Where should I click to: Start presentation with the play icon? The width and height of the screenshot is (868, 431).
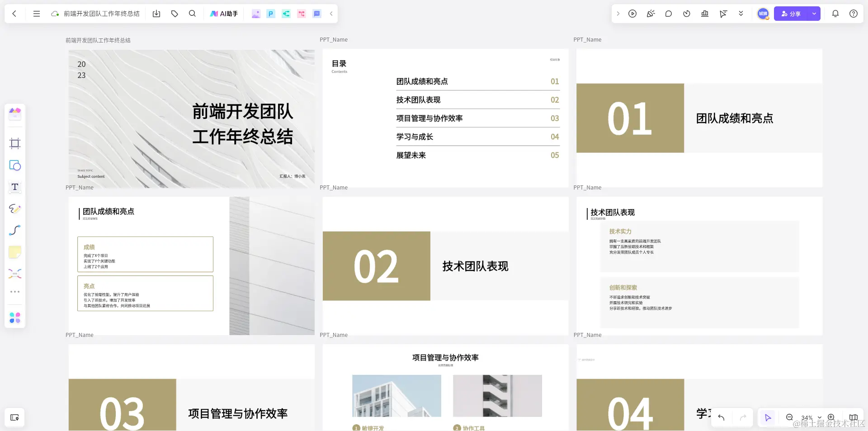click(x=632, y=14)
